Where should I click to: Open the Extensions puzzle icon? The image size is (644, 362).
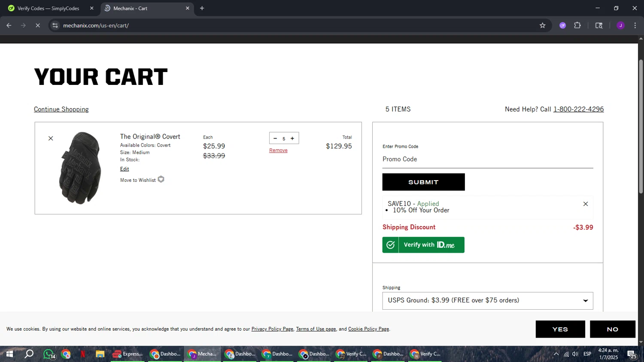(577, 25)
